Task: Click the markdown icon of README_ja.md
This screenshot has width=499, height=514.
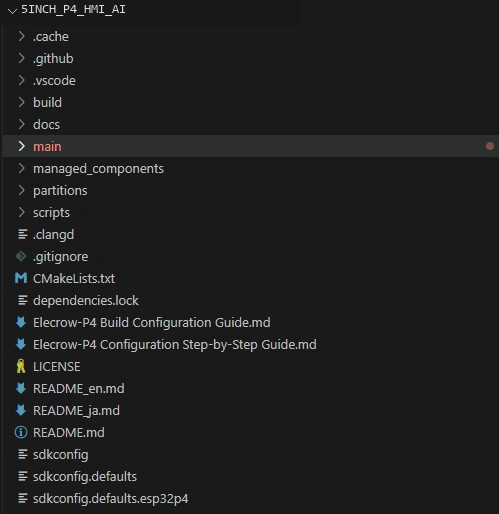Action: pos(21,410)
